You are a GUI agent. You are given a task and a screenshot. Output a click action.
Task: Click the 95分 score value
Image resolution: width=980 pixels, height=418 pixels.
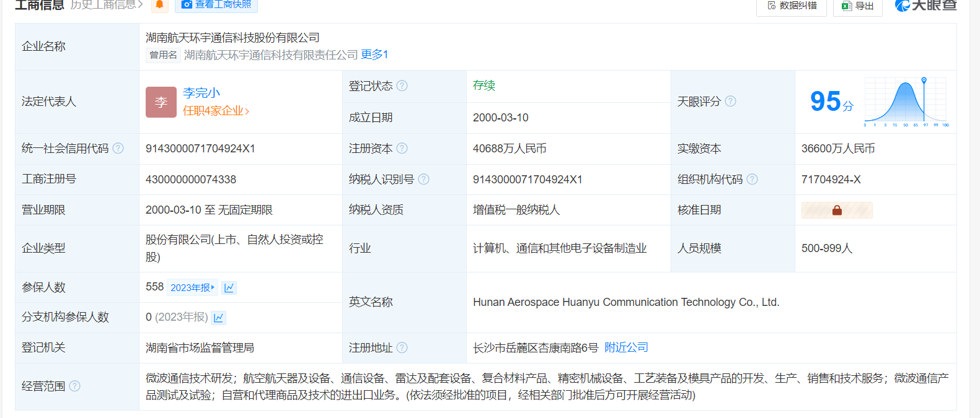pyautogui.click(x=832, y=102)
